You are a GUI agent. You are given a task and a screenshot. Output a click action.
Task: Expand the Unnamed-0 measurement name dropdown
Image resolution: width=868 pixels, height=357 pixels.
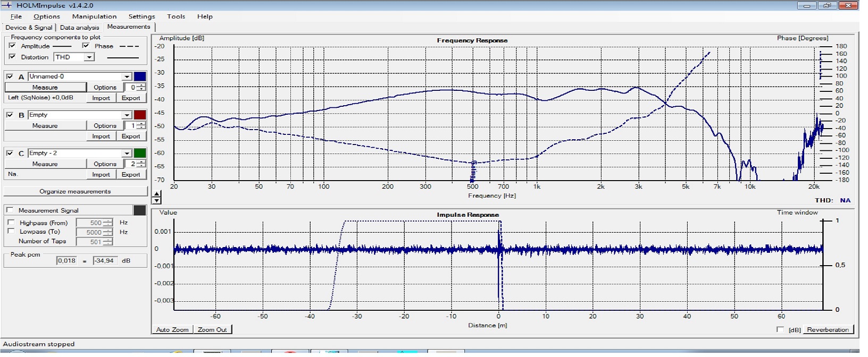pos(127,76)
